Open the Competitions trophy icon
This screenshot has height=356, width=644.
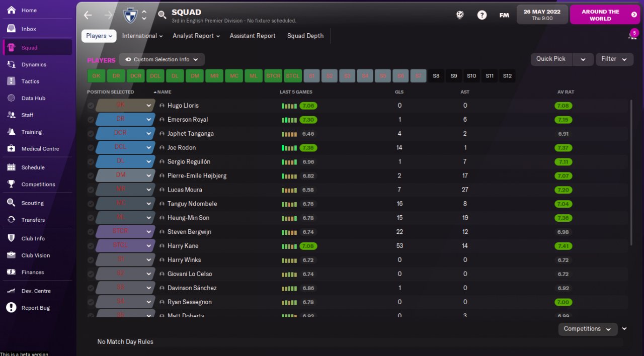(11, 185)
